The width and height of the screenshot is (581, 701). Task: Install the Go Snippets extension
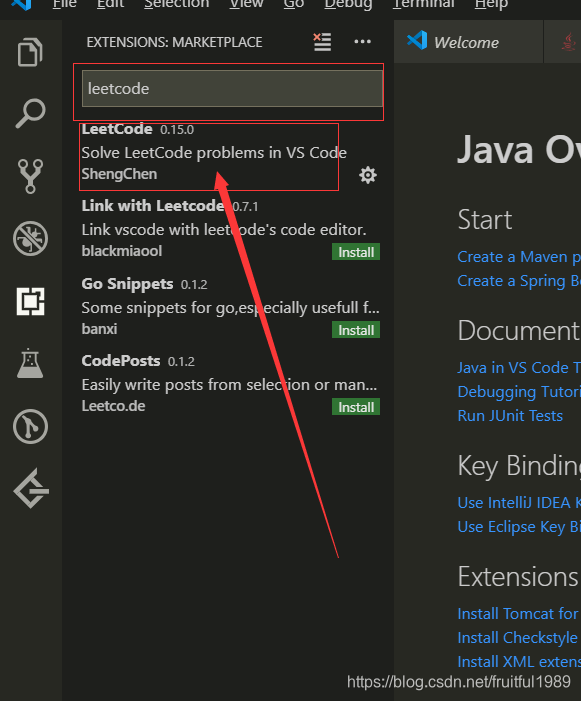(x=356, y=330)
